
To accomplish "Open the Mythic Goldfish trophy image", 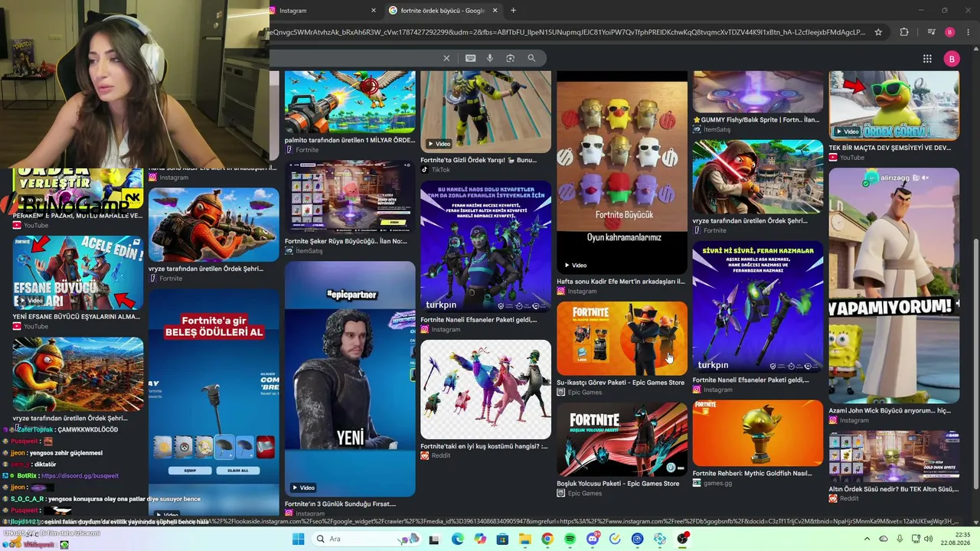I will [x=758, y=433].
